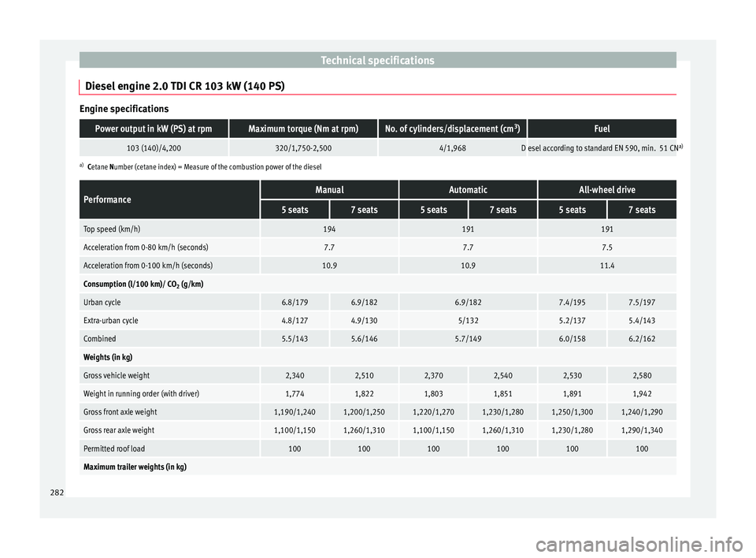Select the running order weight 1,942
This screenshot has width=756, height=558.
(642, 394)
